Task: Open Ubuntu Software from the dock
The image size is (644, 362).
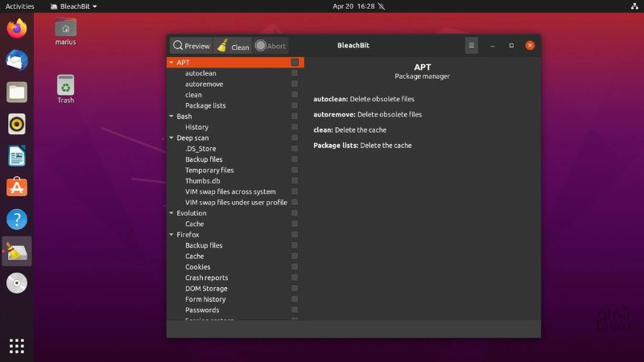Action: click(x=17, y=187)
